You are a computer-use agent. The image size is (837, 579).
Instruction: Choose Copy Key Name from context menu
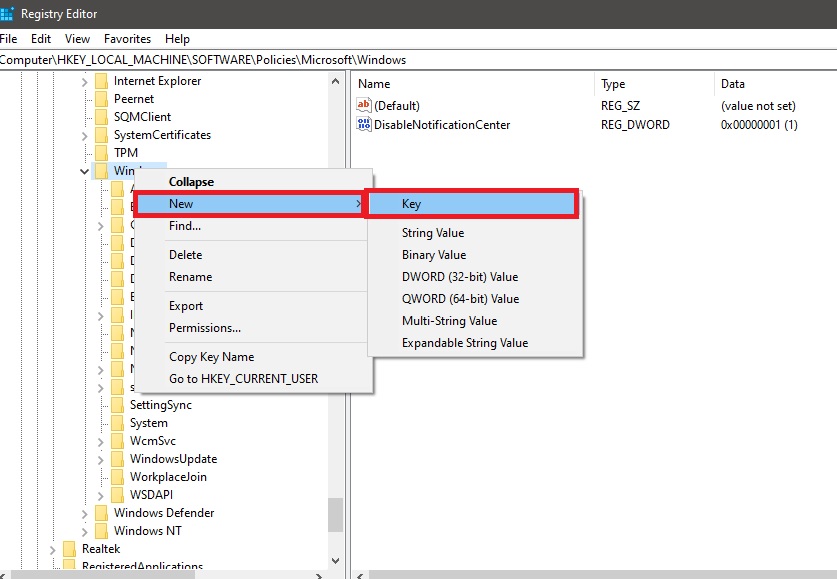point(211,357)
